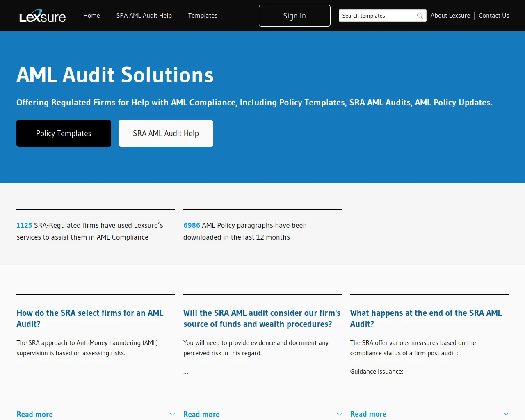Expand chevron for source of funds article

339,415
